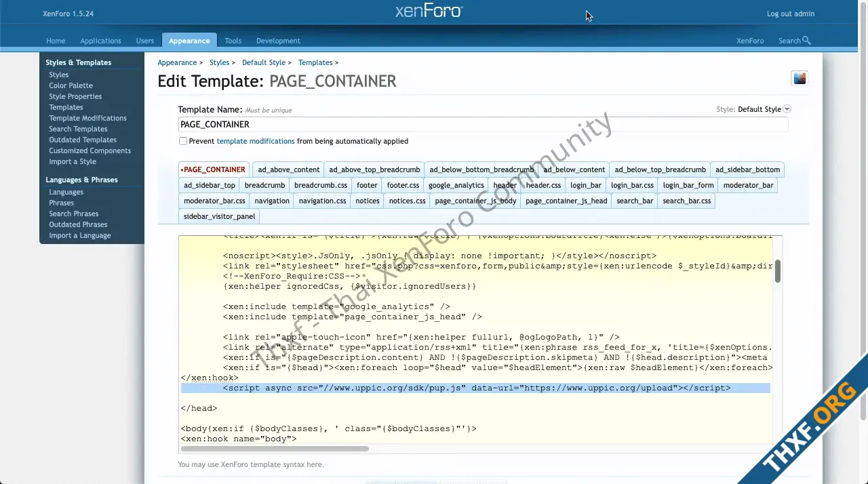Open the breadcrumb.css template tab
The image size is (868, 484).
tap(321, 185)
